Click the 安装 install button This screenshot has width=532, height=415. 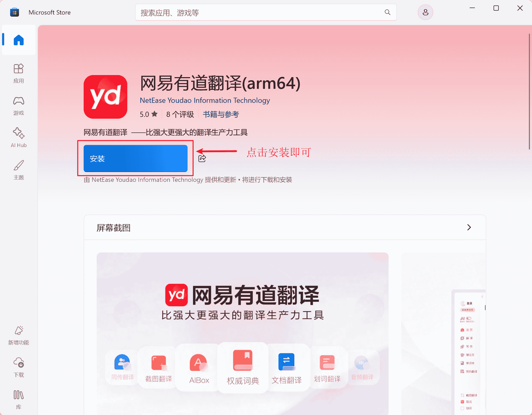pos(135,158)
